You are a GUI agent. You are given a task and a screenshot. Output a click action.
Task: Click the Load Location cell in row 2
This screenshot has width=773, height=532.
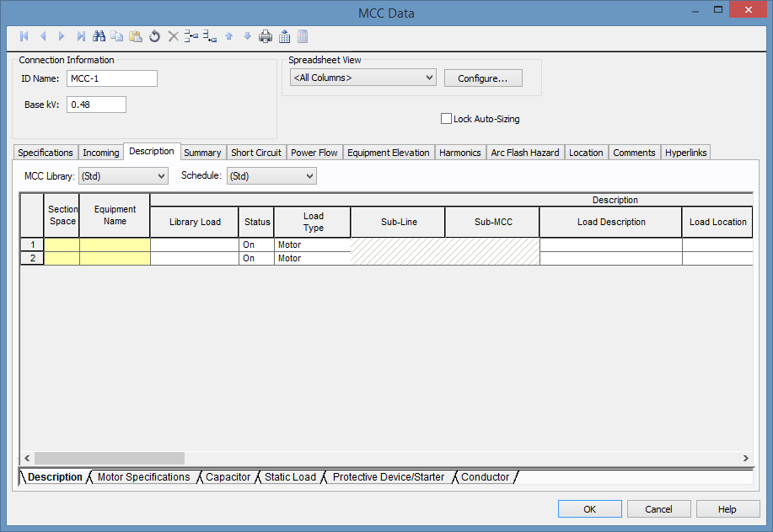tap(718, 258)
